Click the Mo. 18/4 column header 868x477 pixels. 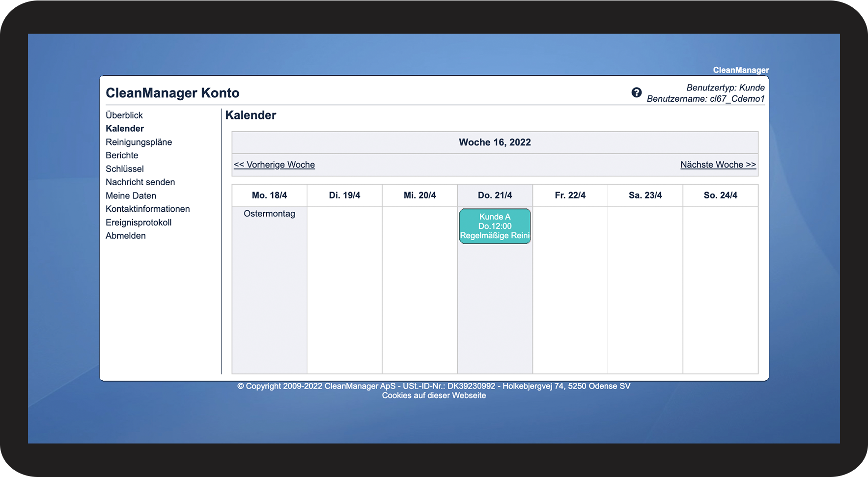[x=269, y=195]
